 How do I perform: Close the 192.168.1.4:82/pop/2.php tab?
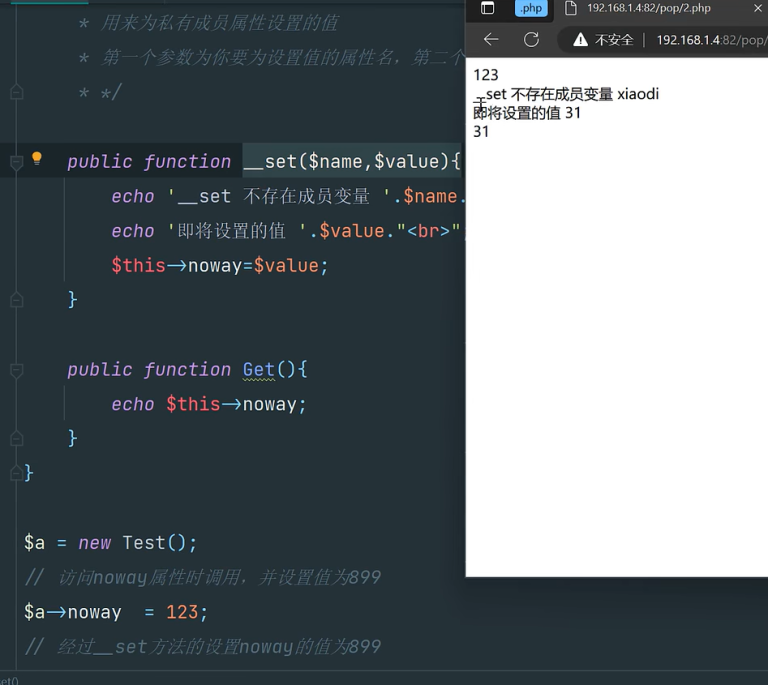[x=757, y=9]
